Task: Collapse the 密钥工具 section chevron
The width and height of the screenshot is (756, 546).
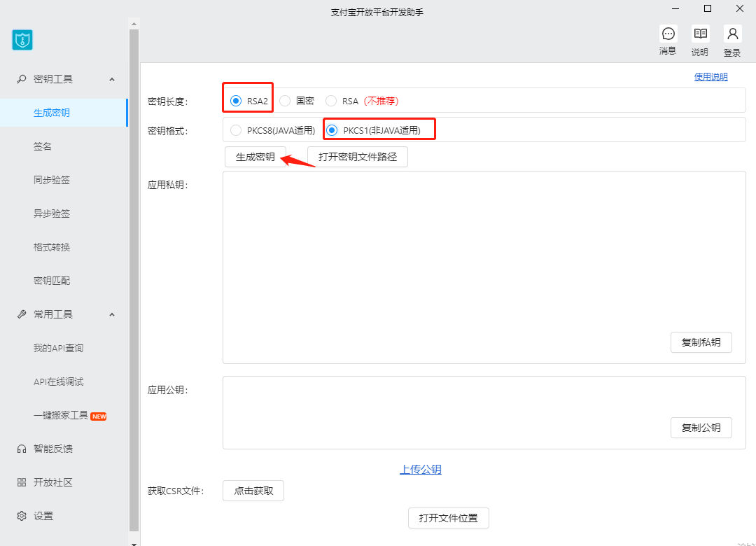Action: pyautogui.click(x=112, y=79)
